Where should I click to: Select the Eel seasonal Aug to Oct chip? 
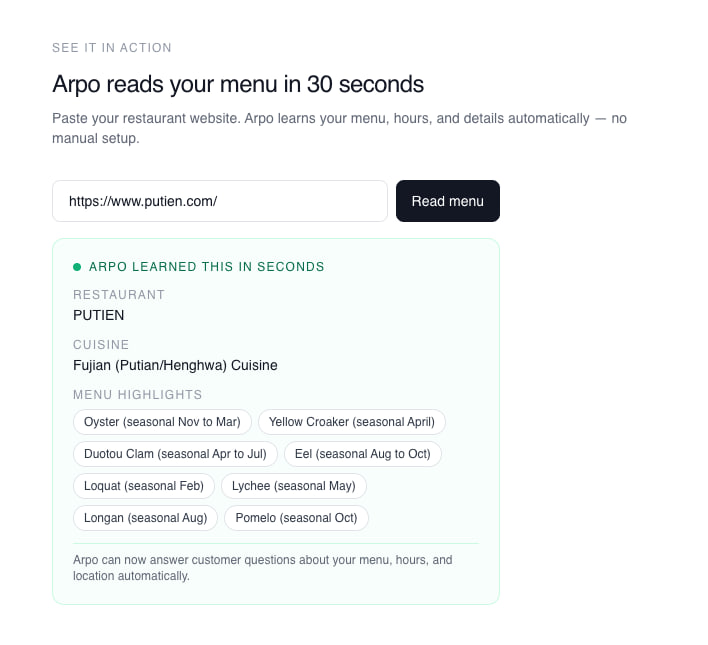tap(363, 454)
